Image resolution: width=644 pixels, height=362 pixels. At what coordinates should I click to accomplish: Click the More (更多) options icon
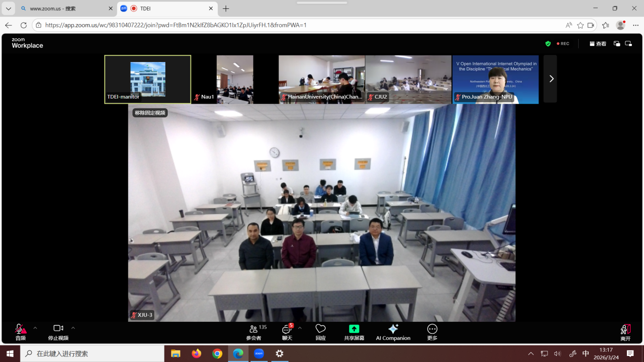click(x=432, y=329)
